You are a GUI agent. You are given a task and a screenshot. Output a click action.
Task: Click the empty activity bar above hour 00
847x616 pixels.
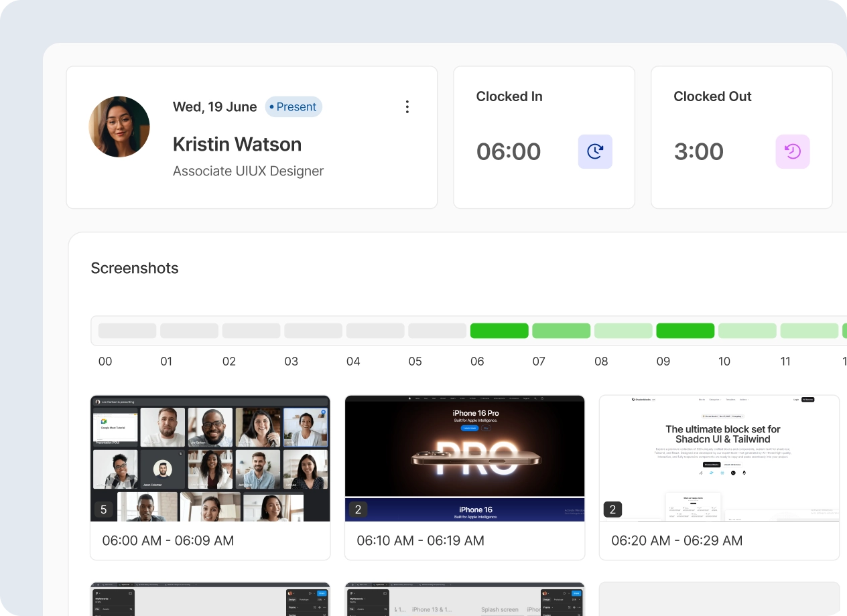point(127,330)
